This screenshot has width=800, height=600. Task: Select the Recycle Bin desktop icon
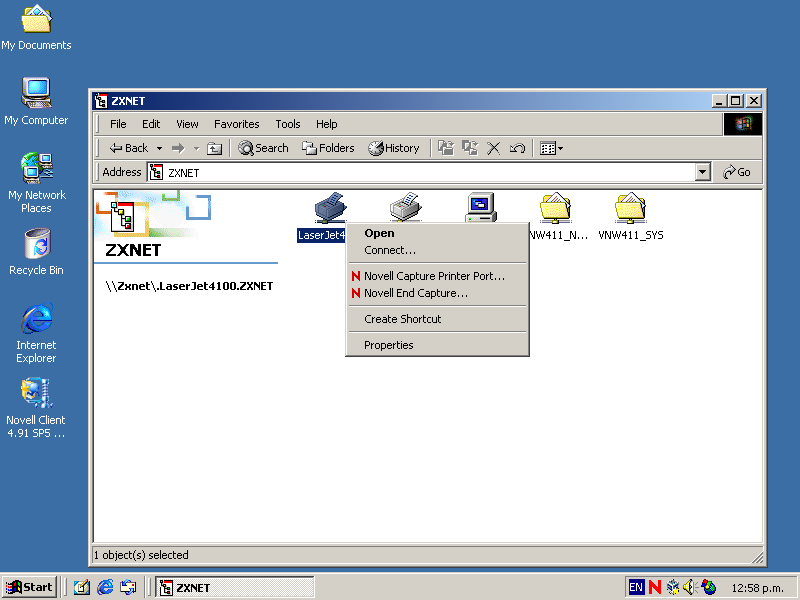36,252
